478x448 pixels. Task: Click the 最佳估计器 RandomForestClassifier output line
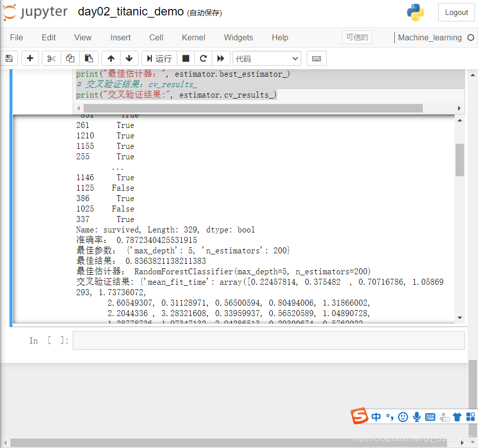[x=223, y=271]
